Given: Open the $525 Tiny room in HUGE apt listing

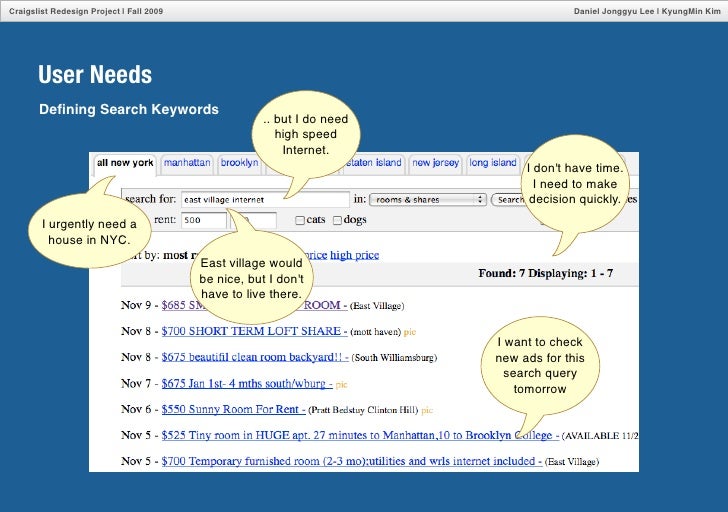Looking at the screenshot, I should point(360,435).
